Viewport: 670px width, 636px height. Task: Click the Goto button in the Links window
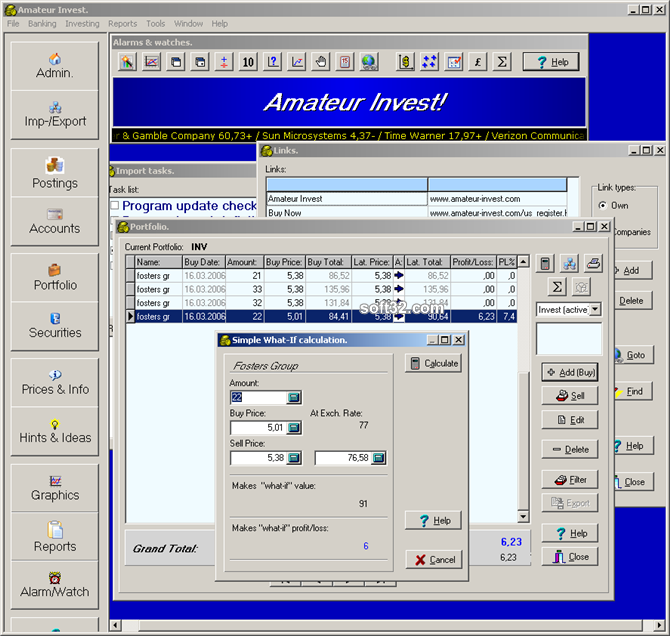coord(633,355)
